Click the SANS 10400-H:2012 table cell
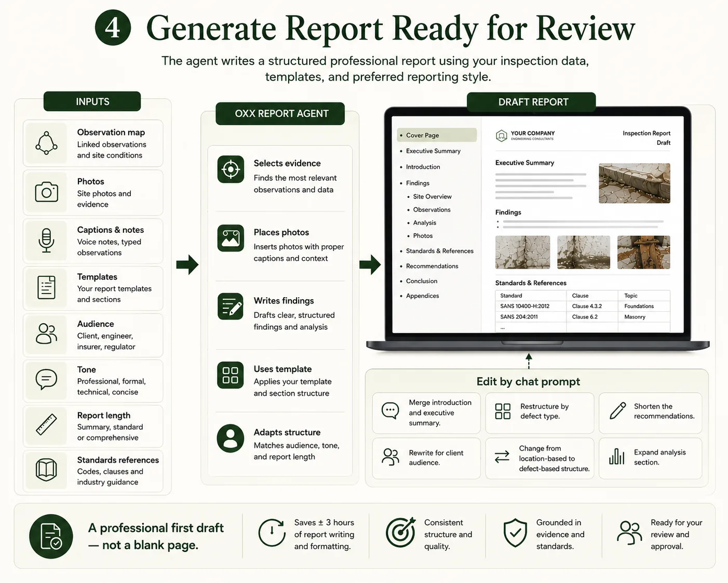 tap(531, 307)
